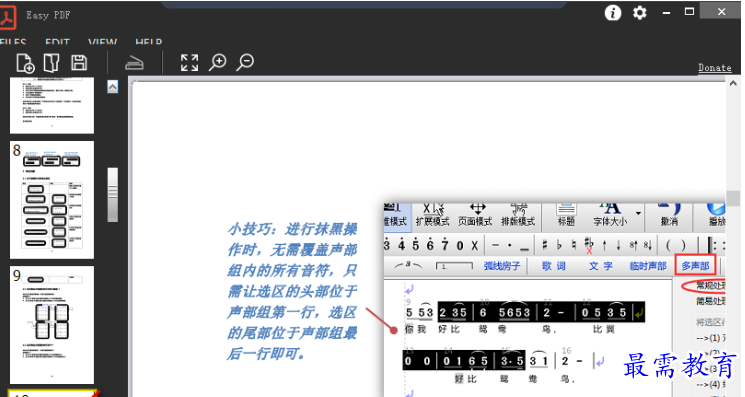Save the document with the floppy icon
This screenshot has width=745, height=397.
pos(79,62)
